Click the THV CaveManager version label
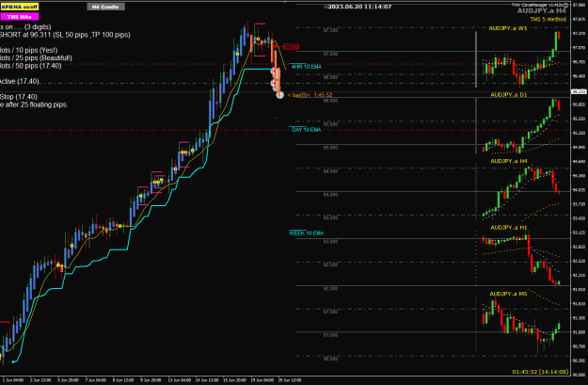Image resolution: width=588 pixels, height=385 pixels. [540, 5]
